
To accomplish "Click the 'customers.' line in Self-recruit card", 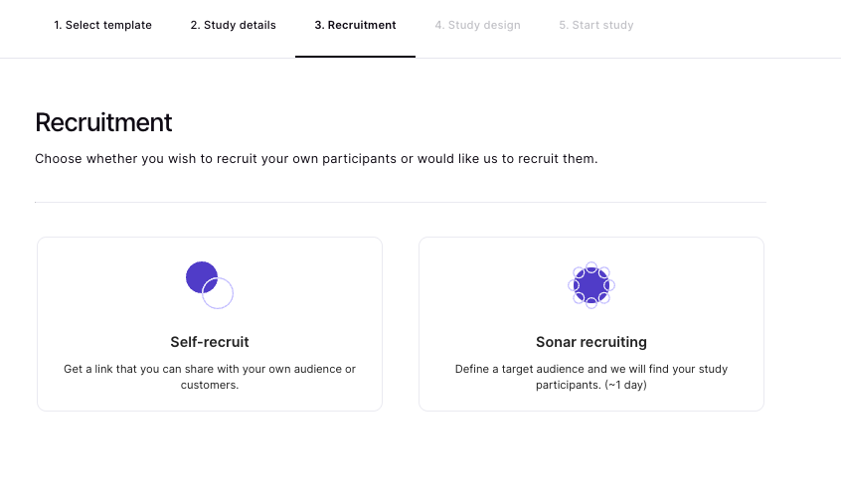I will (x=210, y=385).
